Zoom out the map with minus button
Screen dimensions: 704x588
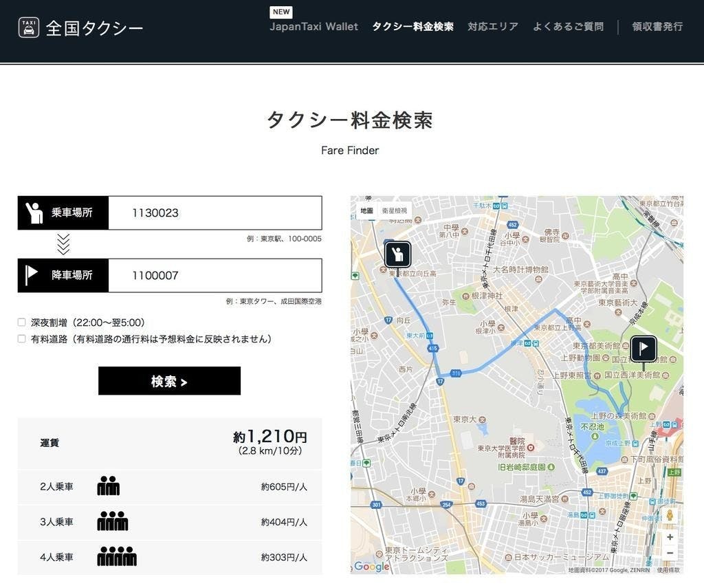coord(670,553)
